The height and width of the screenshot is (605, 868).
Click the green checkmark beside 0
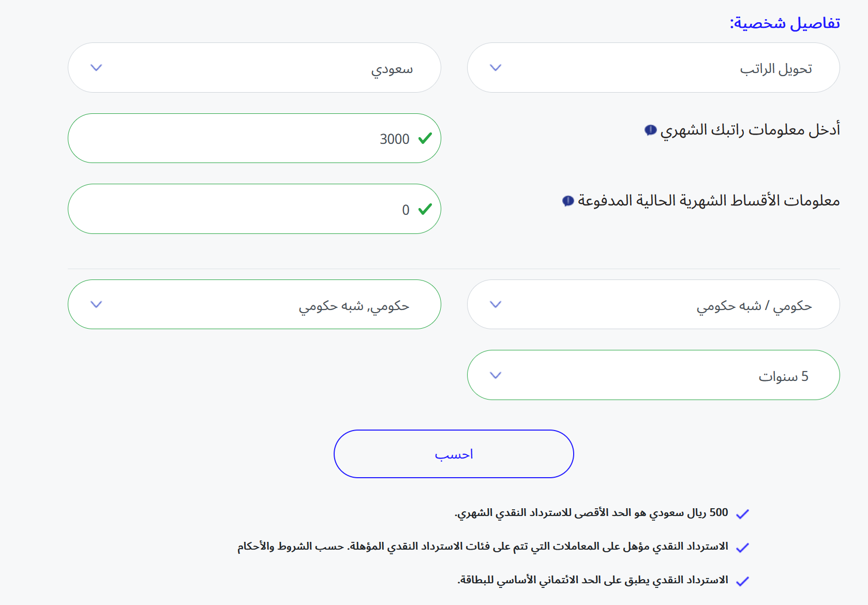tap(425, 209)
